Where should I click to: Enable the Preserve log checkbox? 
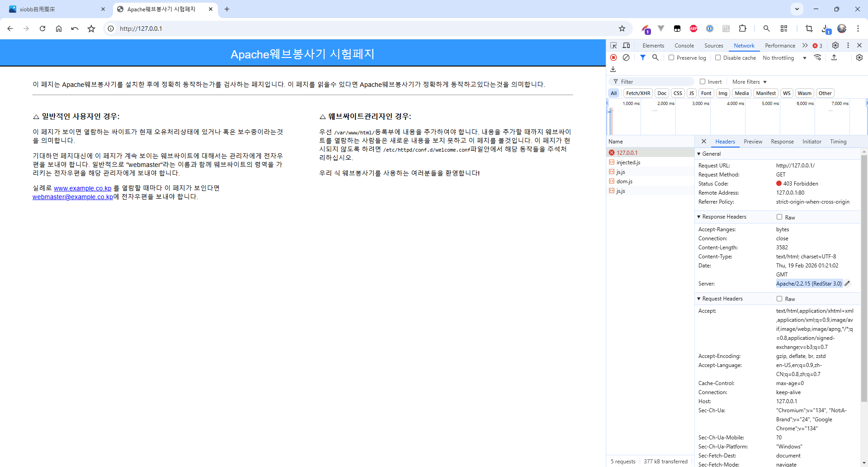[671, 57]
